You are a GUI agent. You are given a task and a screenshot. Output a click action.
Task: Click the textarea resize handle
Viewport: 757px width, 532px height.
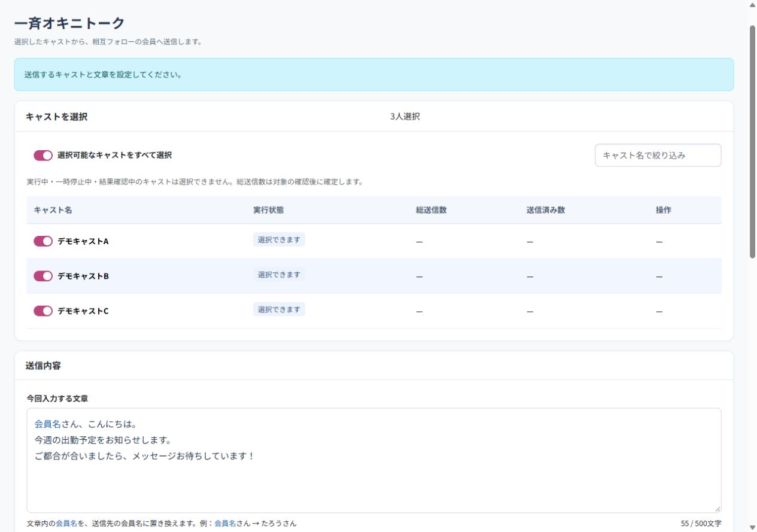[x=717, y=509]
